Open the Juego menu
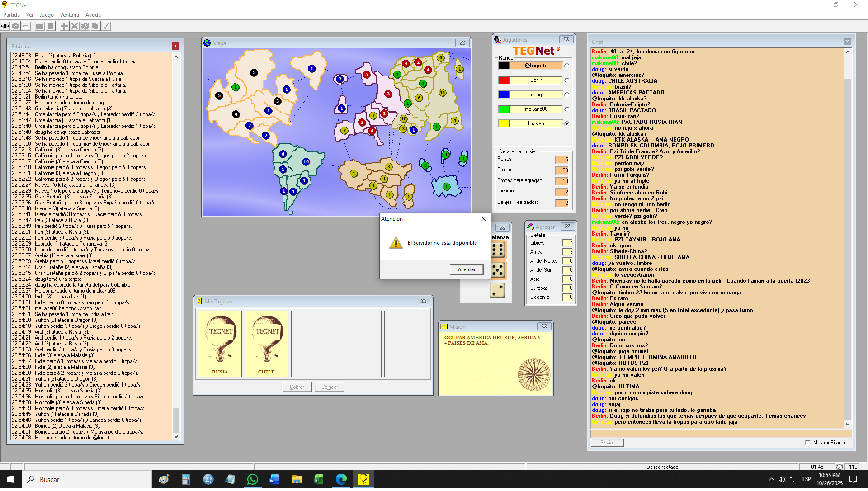Image resolution: width=868 pixels, height=491 pixels. point(46,15)
